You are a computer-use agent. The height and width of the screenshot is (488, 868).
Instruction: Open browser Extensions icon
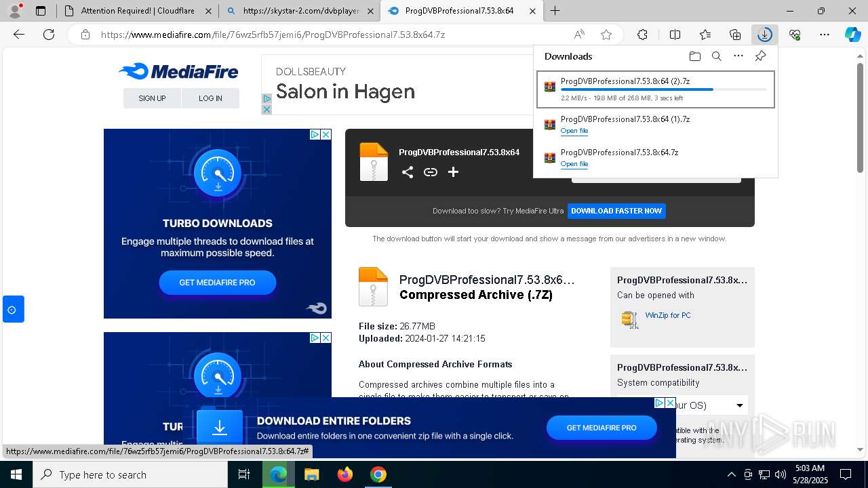pos(642,35)
